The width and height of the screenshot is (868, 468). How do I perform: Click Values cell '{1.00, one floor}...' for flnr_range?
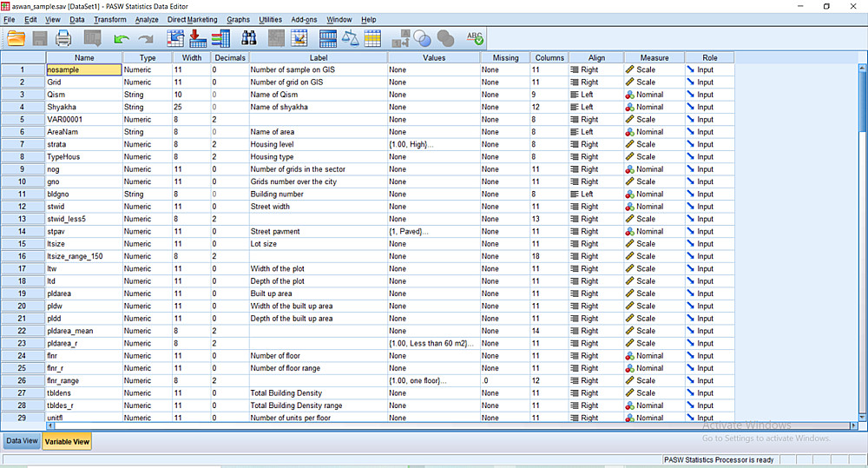click(x=434, y=380)
